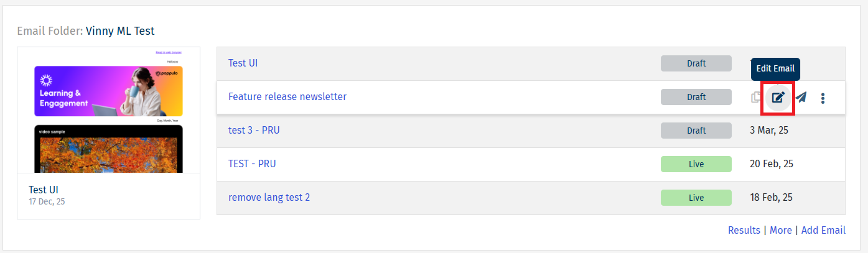Click the Live badge on remove lang test 2
The width and height of the screenshot is (868, 253).
click(x=696, y=198)
